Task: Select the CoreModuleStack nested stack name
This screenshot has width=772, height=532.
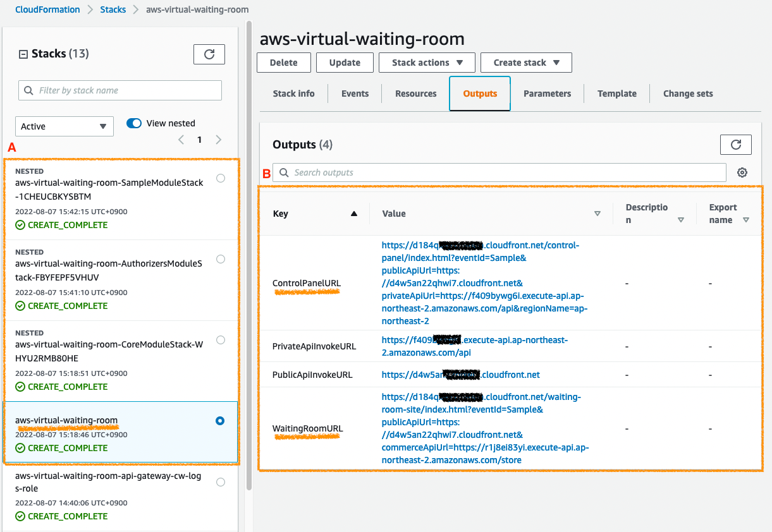Action: point(109,351)
